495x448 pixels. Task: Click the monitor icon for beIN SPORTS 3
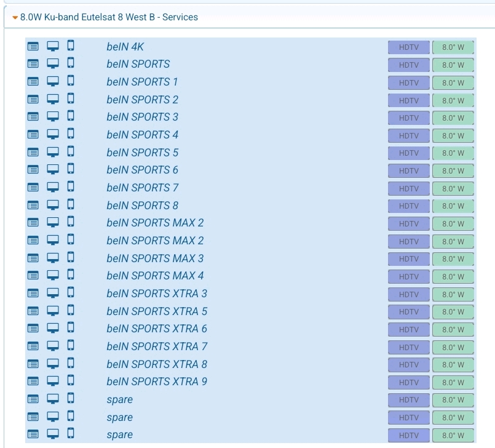pyautogui.click(x=53, y=117)
